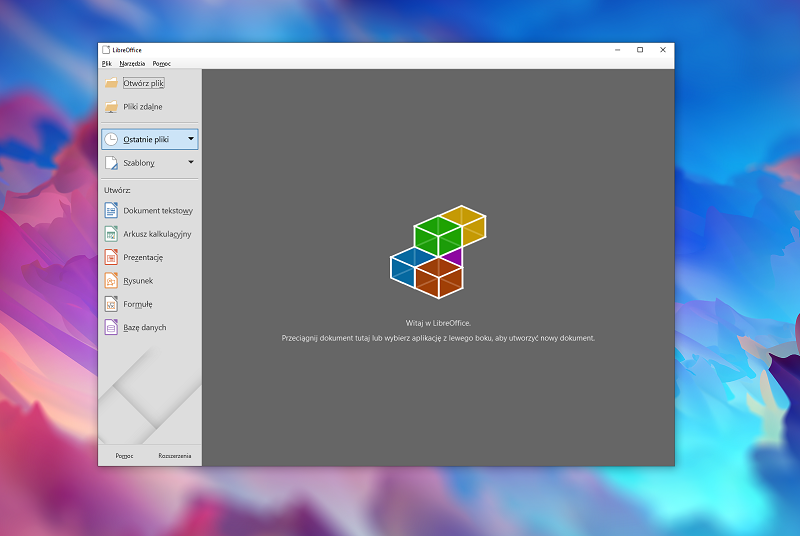The image size is (800, 536).
Task: Show the Ostatnie pliki list
Action: 149,139
